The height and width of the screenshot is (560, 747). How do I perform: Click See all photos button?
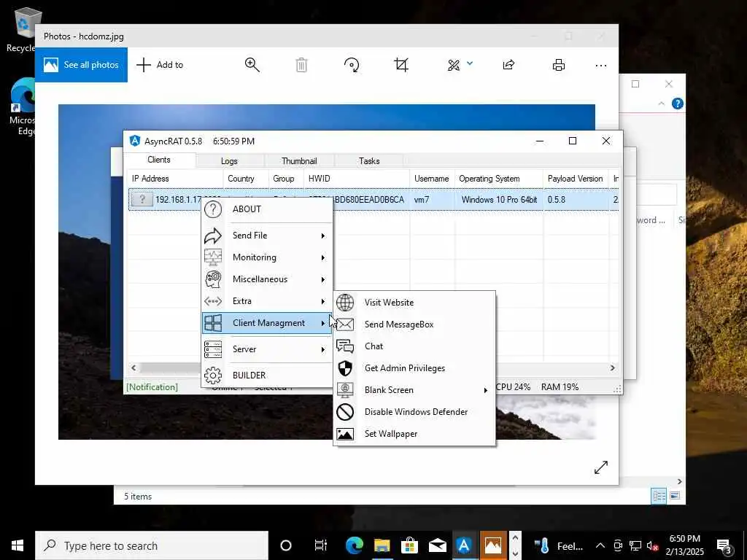[81, 65]
